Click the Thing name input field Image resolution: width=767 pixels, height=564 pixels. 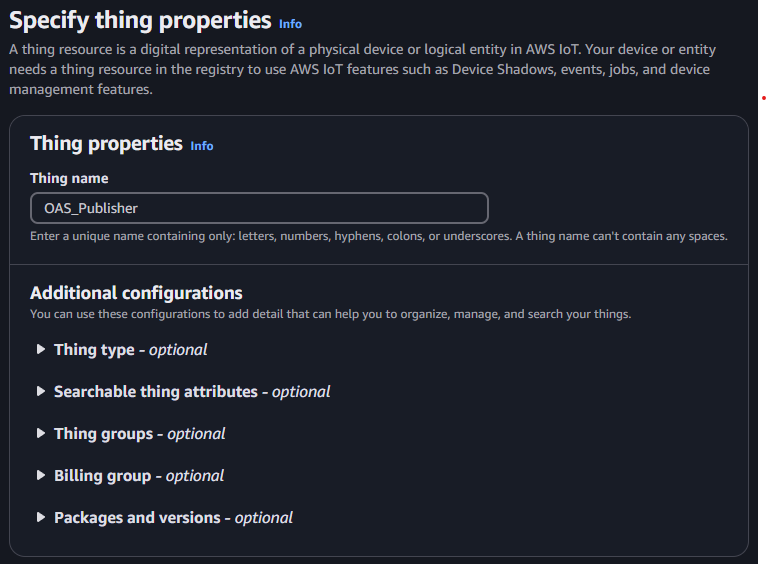pyautogui.click(x=259, y=208)
